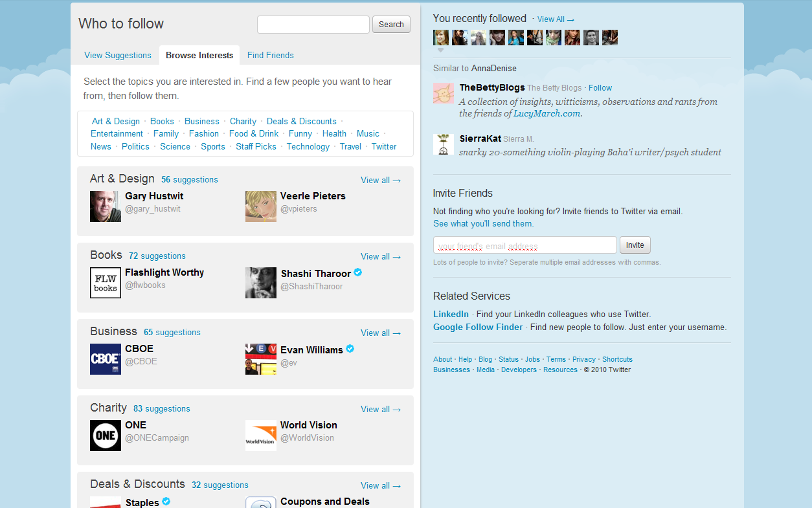The image size is (812, 508).
Task: Select the Health topic
Action: 334,133
